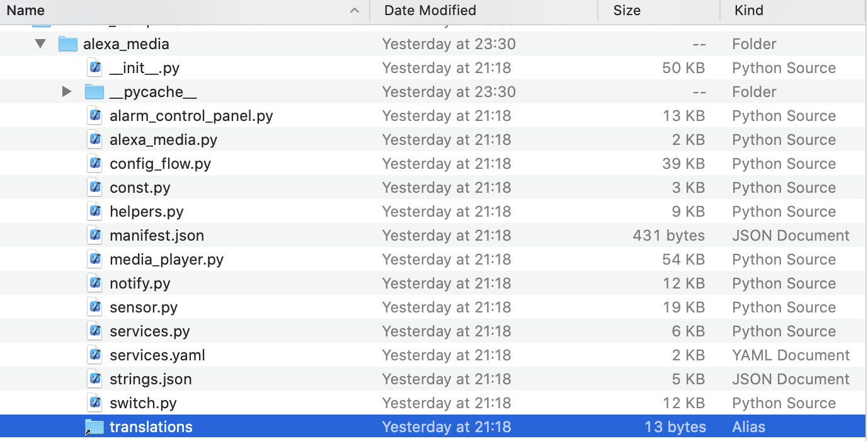The image size is (868, 441).
Task: Select the sensor.py Python source icon
Action: click(x=94, y=307)
